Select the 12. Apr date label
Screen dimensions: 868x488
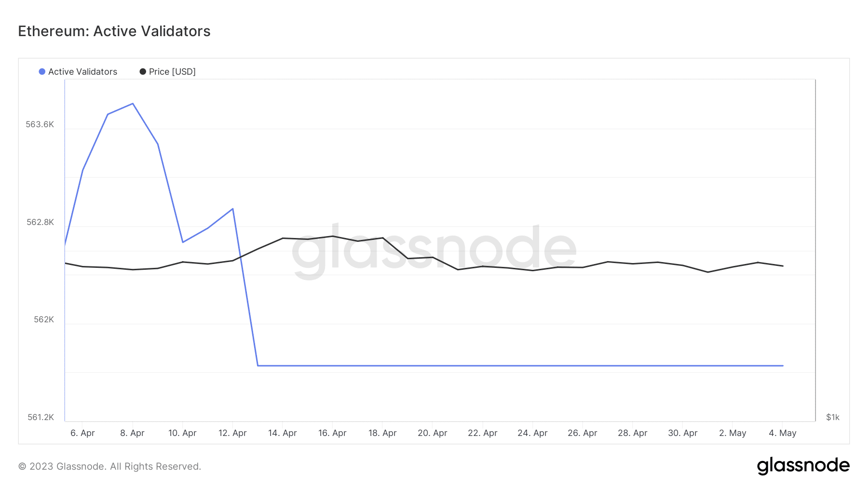tap(232, 433)
